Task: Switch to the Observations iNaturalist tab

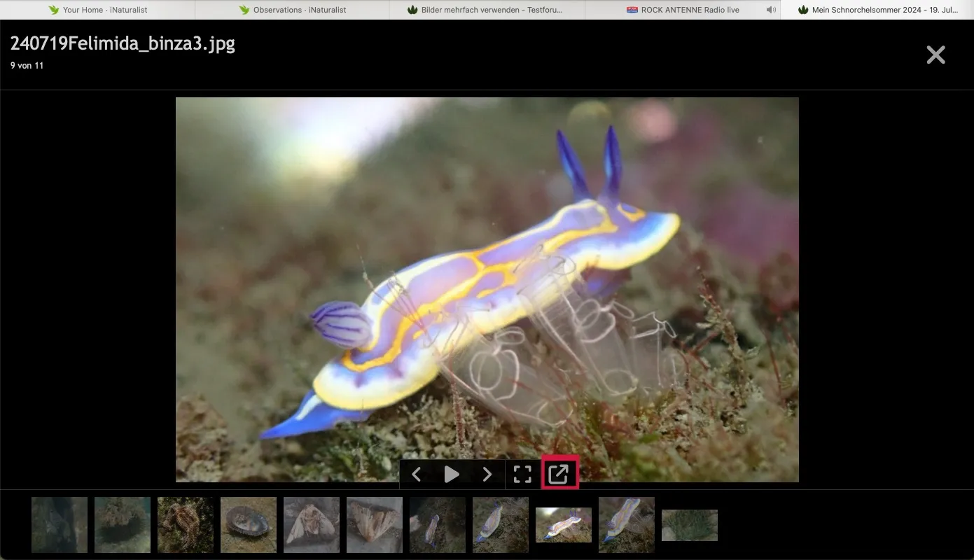Action: [x=292, y=10]
